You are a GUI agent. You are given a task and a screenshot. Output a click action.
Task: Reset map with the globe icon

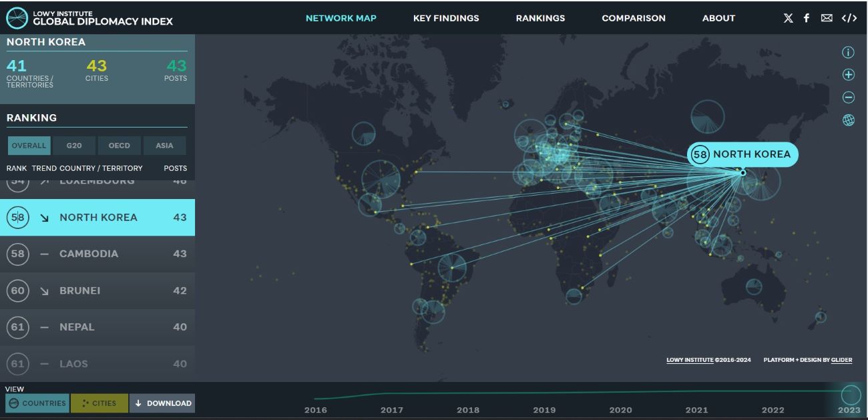pyautogui.click(x=849, y=120)
